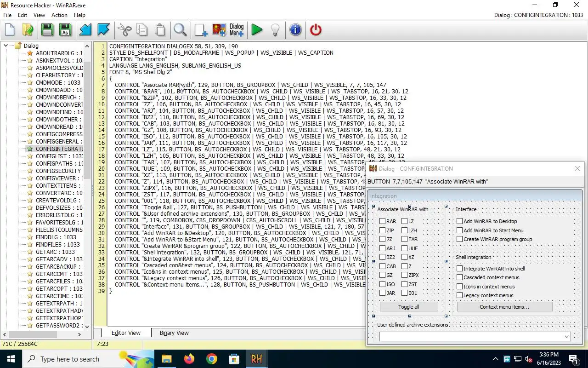Click the Context menu items... button

tap(504, 307)
